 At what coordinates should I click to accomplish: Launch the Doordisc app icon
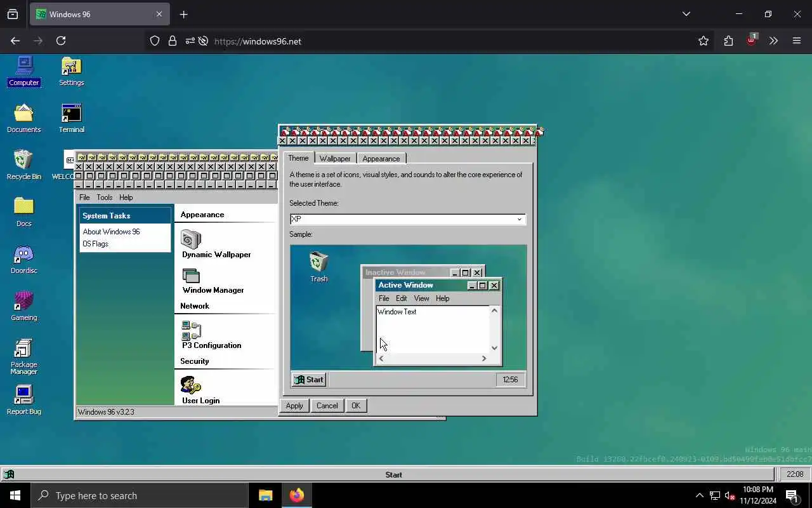(24, 259)
